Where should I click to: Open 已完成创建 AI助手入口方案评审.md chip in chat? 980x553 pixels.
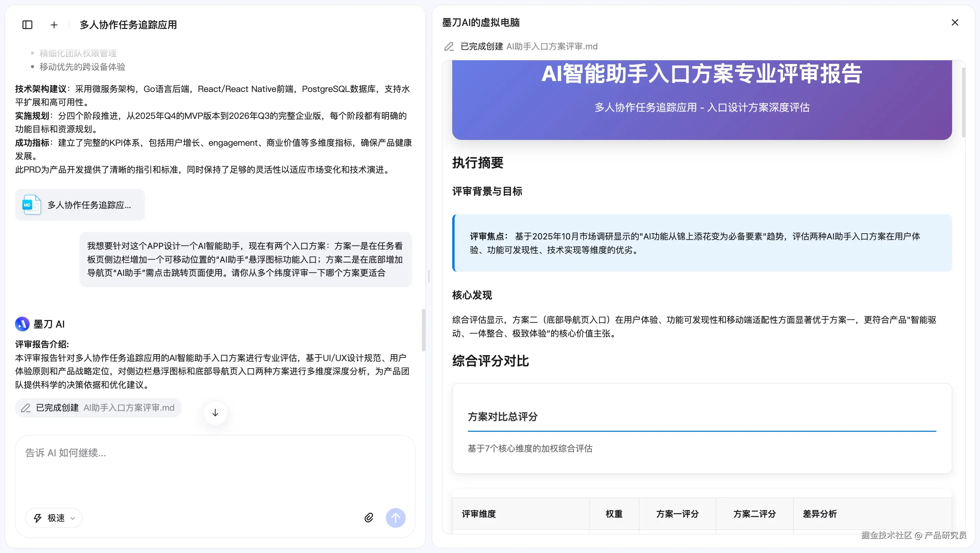point(98,408)
